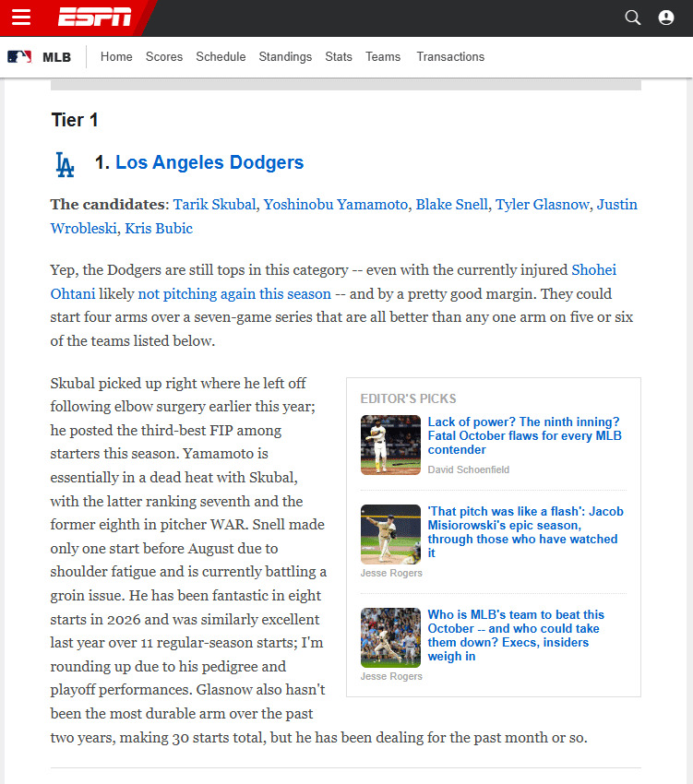693x784 pixels.
Task: Click the batter thumbnail for Lack of power article
Action: click(390, 445)
